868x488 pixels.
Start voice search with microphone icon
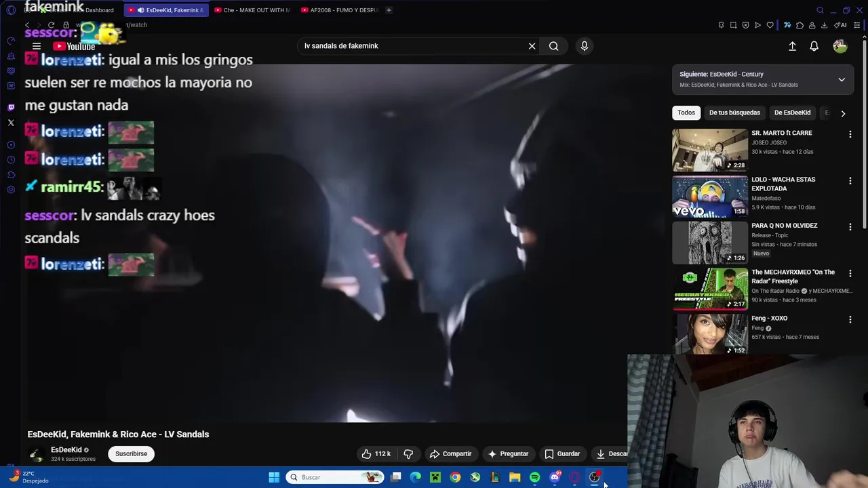585,46
